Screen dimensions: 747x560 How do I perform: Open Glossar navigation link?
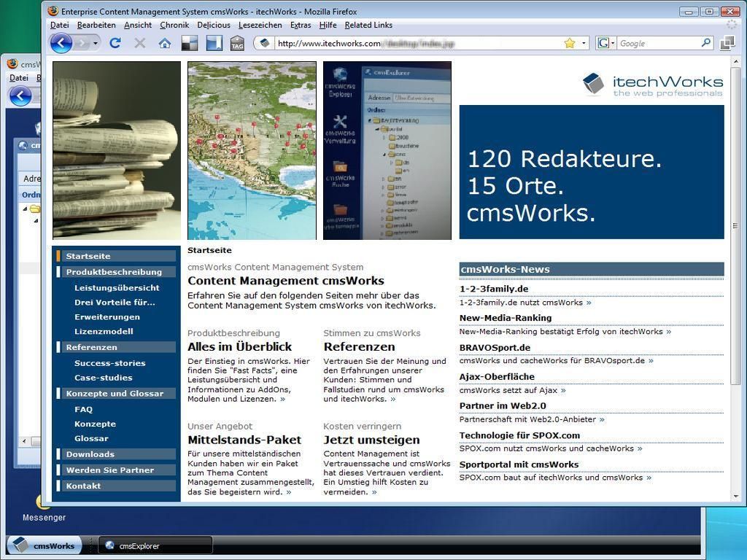[x=91, y=438]
